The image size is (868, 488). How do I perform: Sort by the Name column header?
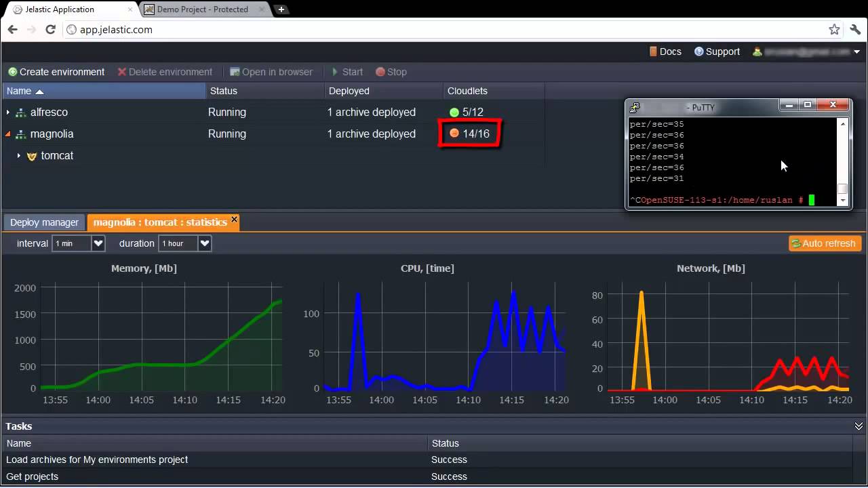pyautogui.click(x=104, y=91)
